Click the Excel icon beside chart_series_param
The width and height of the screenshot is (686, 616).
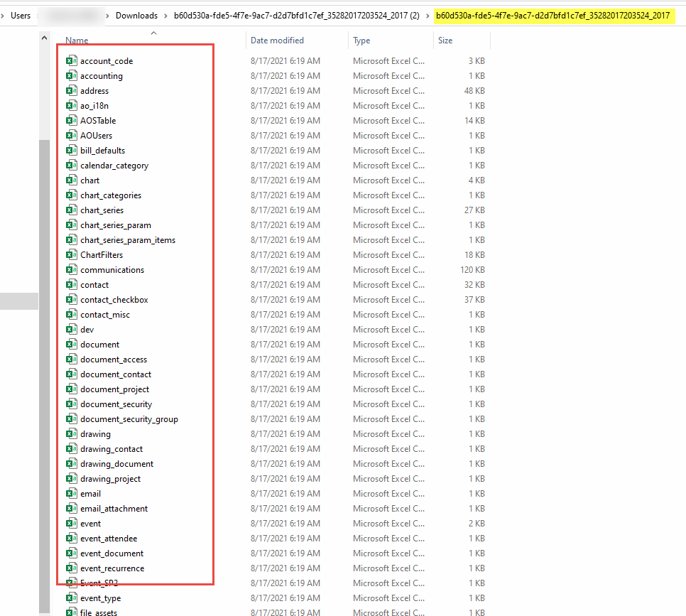71,225
